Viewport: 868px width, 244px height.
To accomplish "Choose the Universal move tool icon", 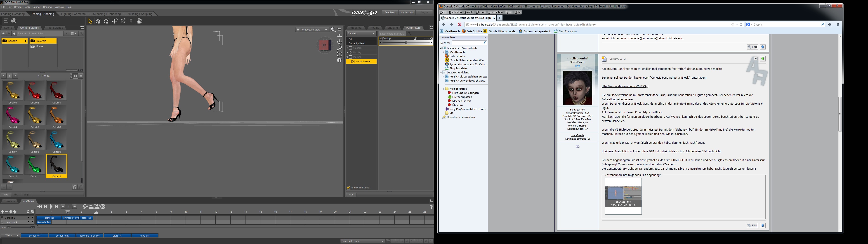I will pyautogui.click(x=98, y=21).
